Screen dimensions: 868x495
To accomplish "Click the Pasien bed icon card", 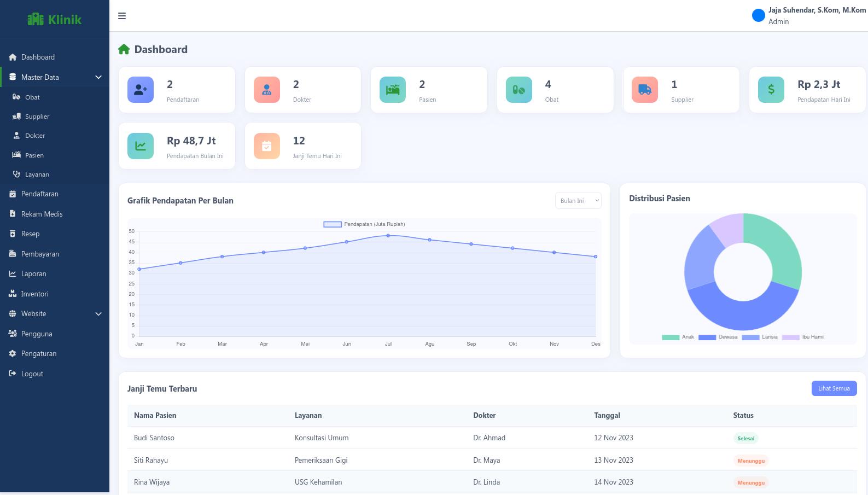I will click(393, 90).
